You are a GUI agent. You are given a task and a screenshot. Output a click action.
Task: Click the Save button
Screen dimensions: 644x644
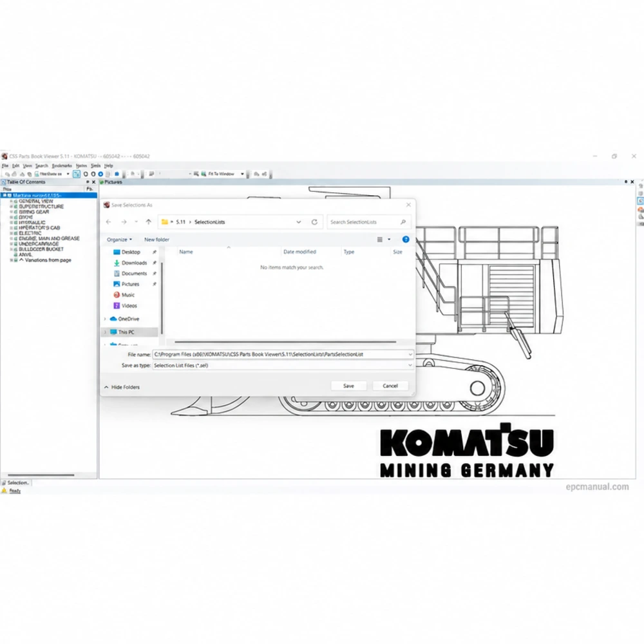(x=348, y=386)
